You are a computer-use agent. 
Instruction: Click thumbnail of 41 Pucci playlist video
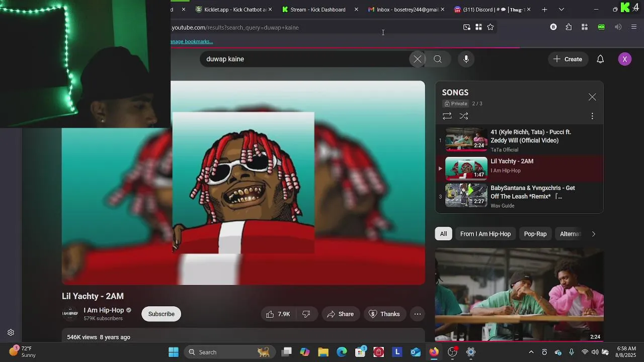click(x=466, y=140)
